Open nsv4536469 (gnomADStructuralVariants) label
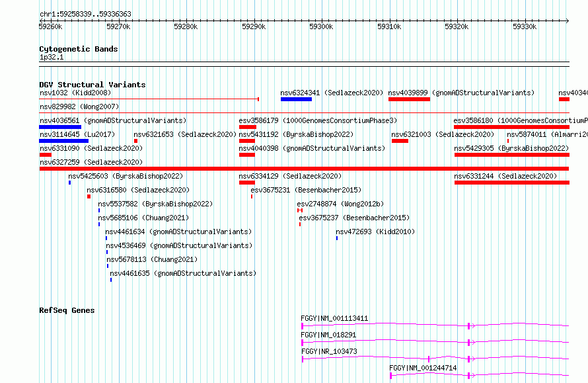This screenshot has width=588, height=383. 179,245
